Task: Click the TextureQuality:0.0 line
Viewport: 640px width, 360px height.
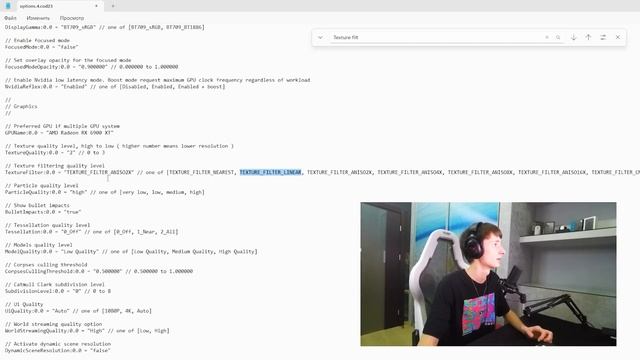Action: [x=55, y=152]
